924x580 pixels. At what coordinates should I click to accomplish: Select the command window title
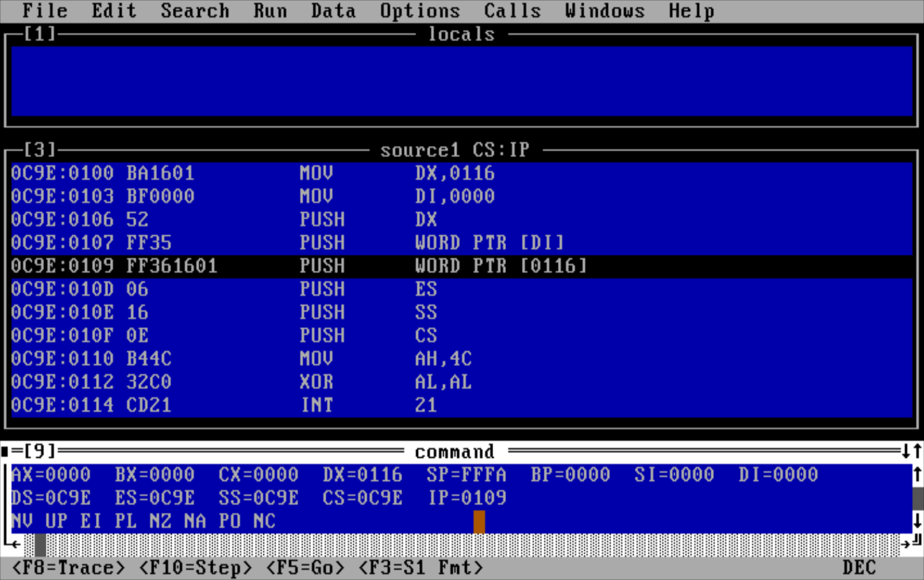(455, 452)
